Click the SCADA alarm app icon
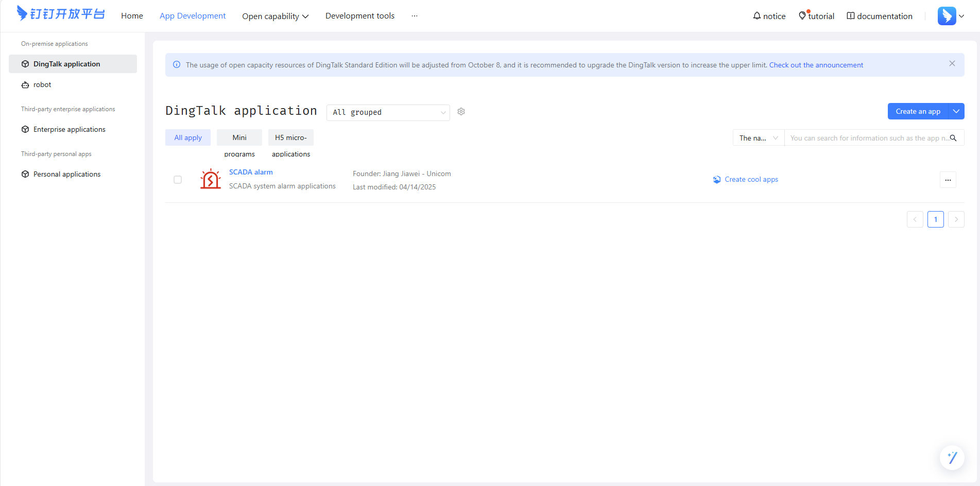This screenshot has height=486, width=980. pos(211,179)
